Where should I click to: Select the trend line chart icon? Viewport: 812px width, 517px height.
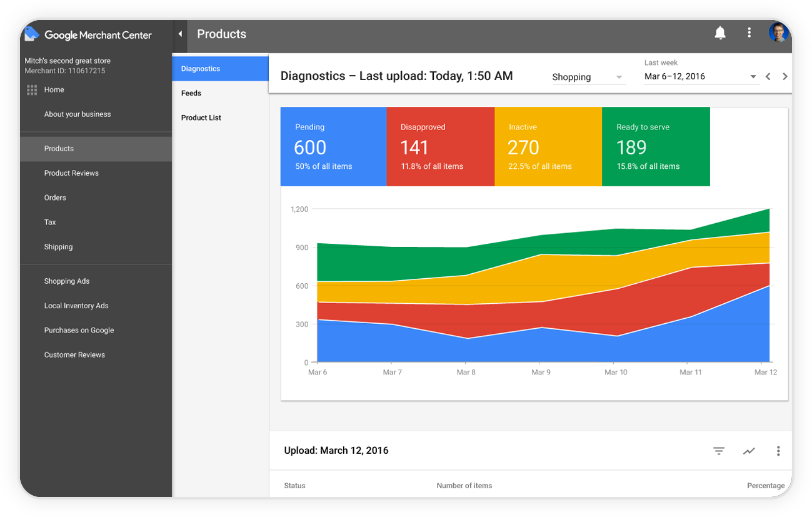point(749,451)
